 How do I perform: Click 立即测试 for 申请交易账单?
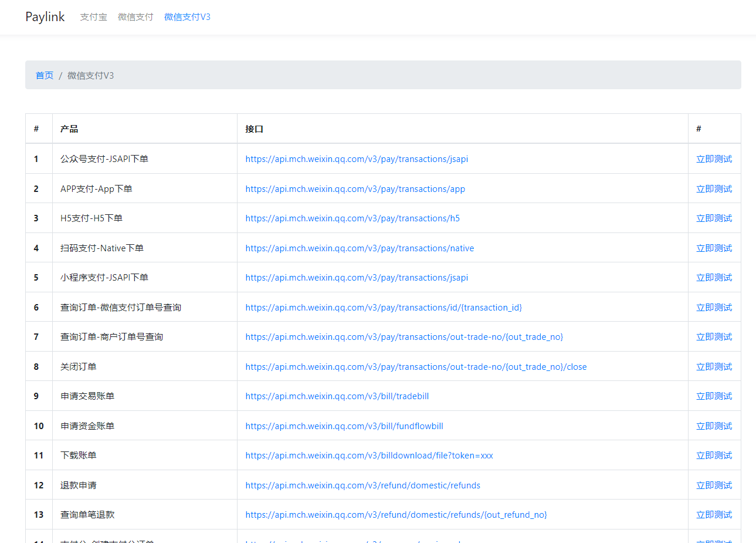(x=714, y=396)
